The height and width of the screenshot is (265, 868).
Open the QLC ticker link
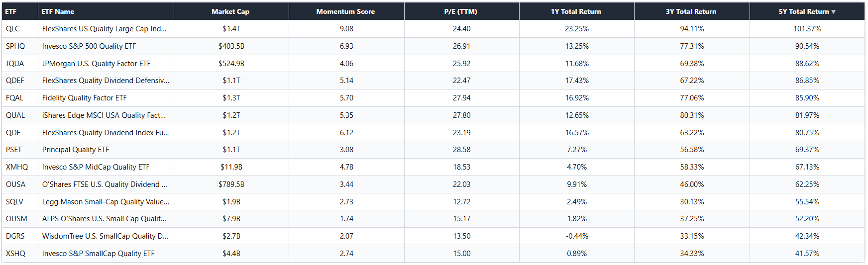pos(13,29)
